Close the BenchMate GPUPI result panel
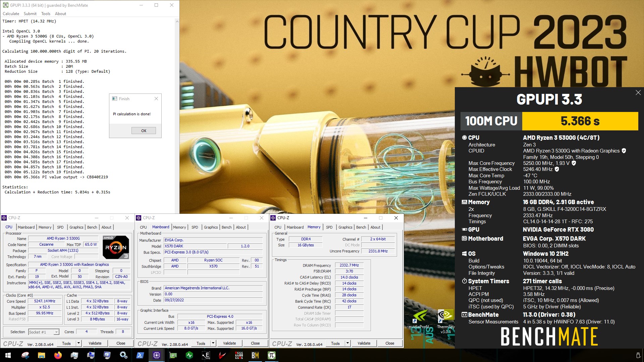 click(x=638, y=93)
